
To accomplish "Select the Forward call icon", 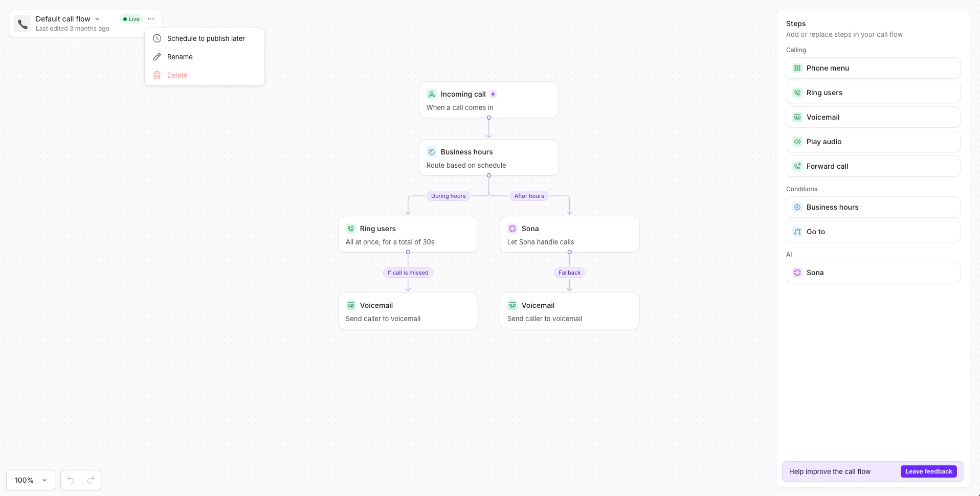I will [x=798, y=166].
